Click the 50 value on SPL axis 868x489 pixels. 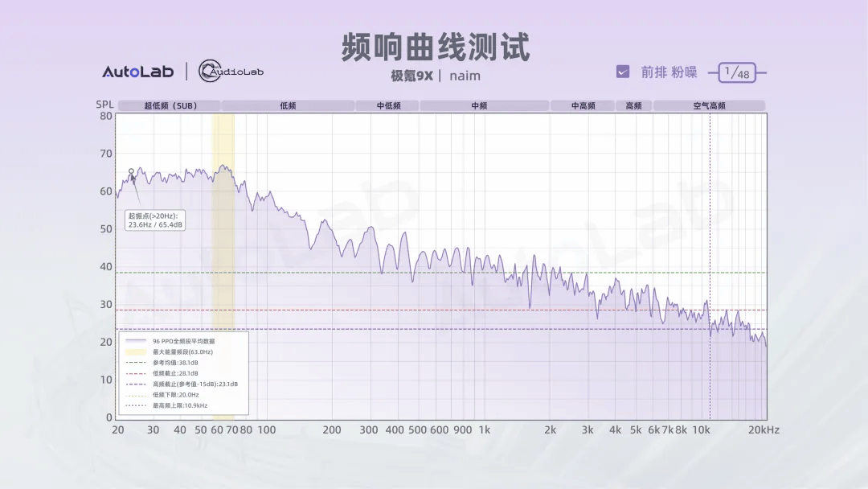pyautogui.click(x=106, y=229)
